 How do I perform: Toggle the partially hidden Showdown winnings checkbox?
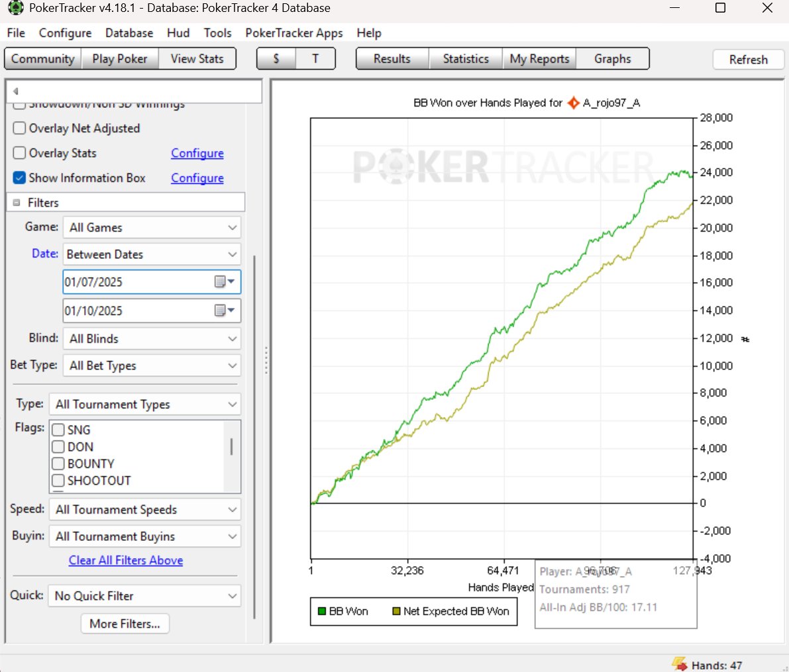[19, 106]
